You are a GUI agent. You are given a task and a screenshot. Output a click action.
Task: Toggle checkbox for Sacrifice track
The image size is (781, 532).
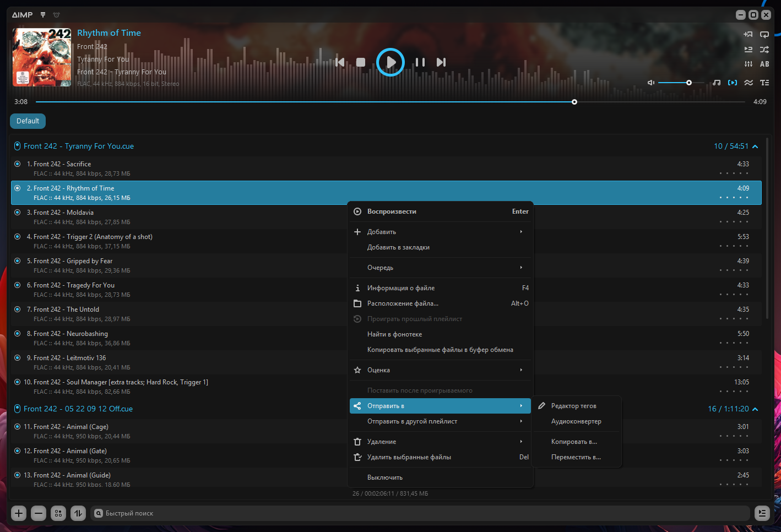(x=17, y=164)
